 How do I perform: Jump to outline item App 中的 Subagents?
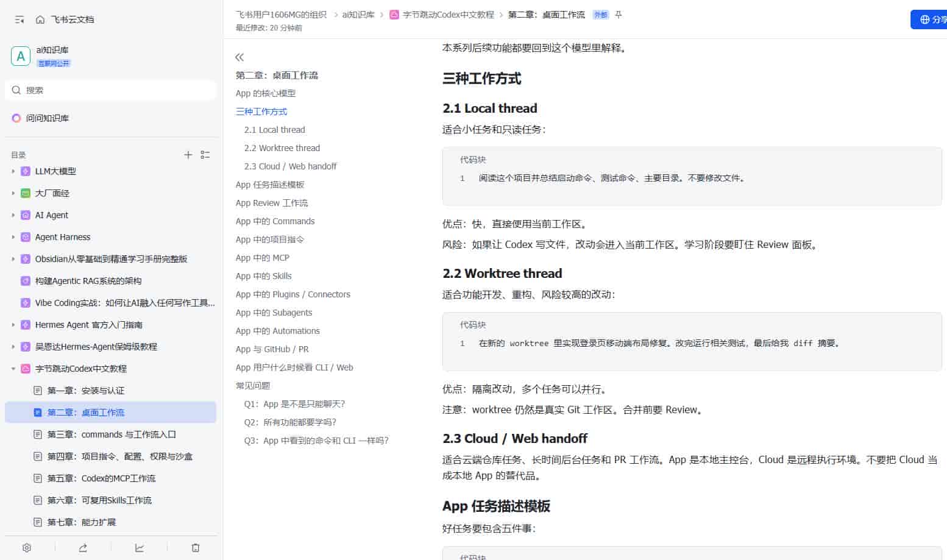274,313
